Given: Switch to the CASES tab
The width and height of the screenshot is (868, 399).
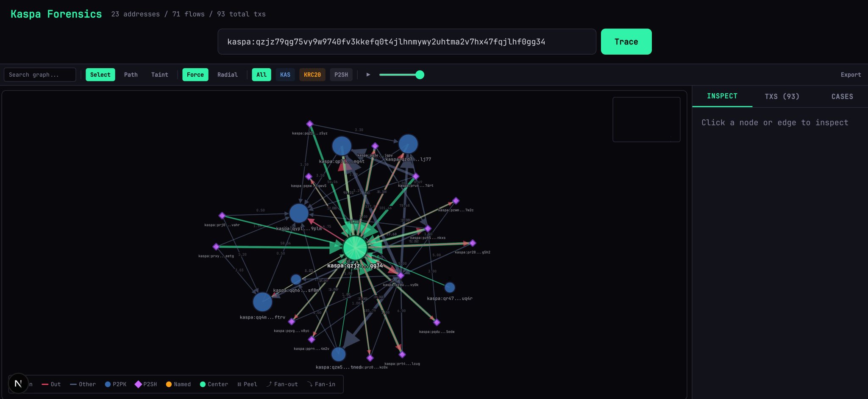Looking at the screenshot, I should coord(842,97).
